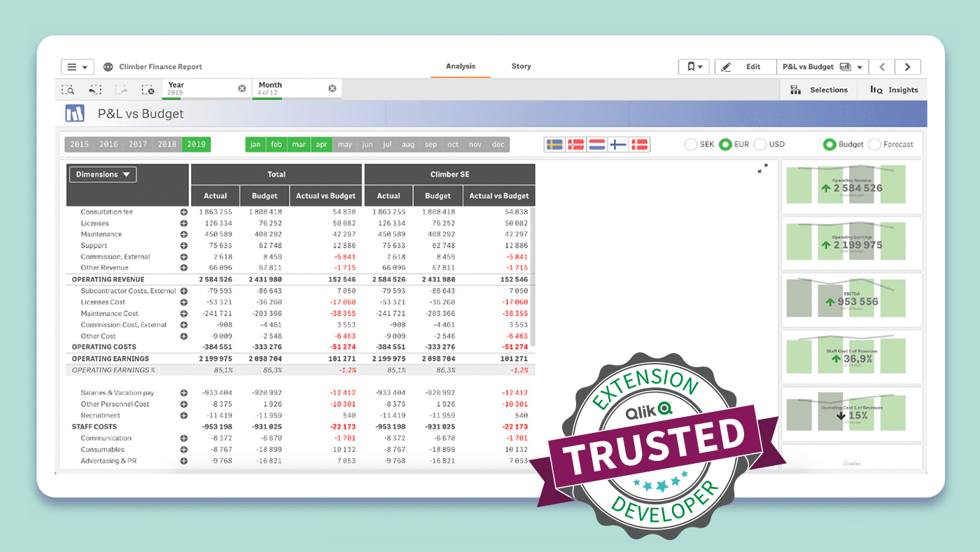The height and width of the screenshot is (552, 980).
Task: Switch to the Analysis tab
Action: (461, 67)
